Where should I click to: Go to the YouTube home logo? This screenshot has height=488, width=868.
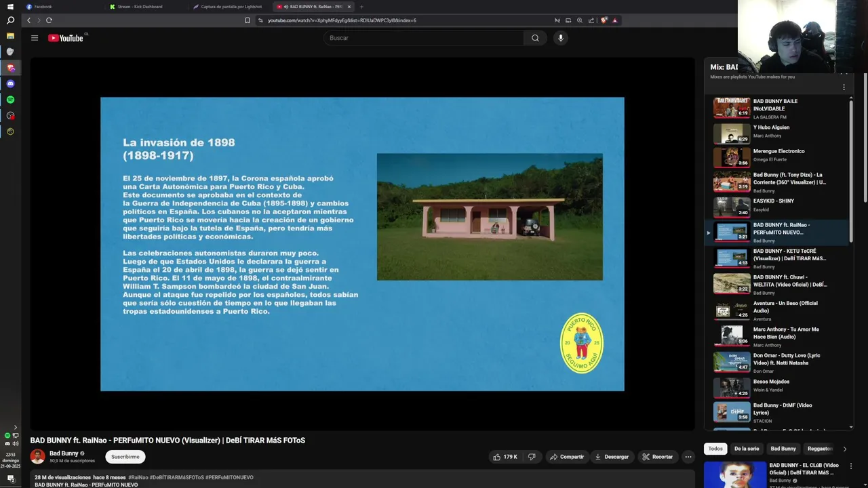point(66,38)
